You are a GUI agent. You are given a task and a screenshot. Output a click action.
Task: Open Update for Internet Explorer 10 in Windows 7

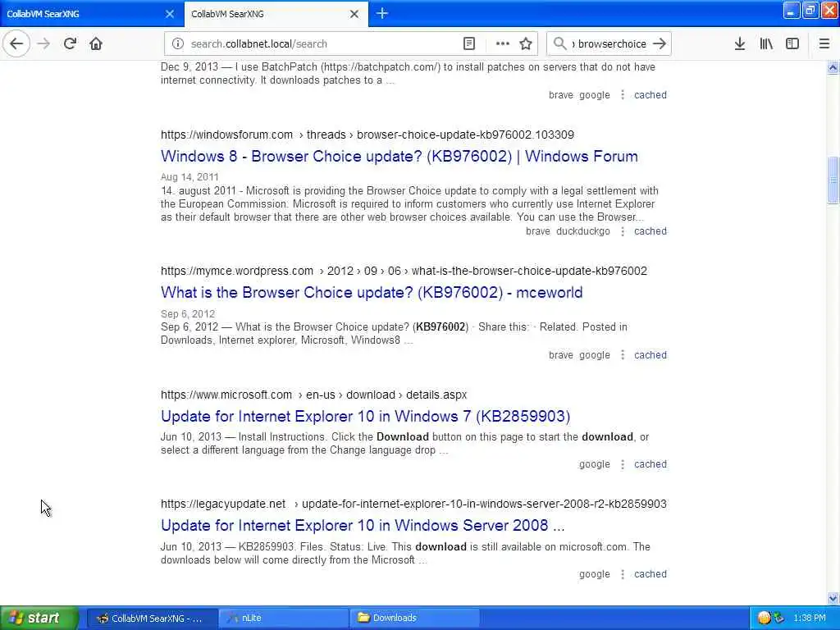click(x=365, y=416)
